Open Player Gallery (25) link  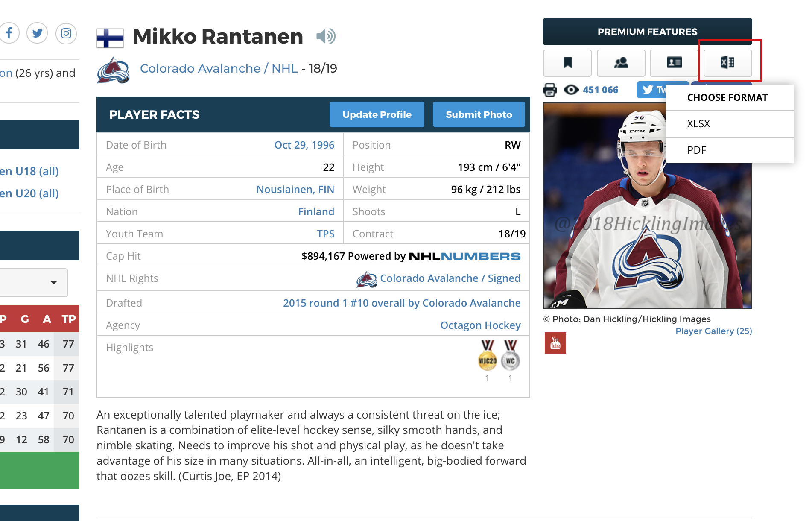714,331
